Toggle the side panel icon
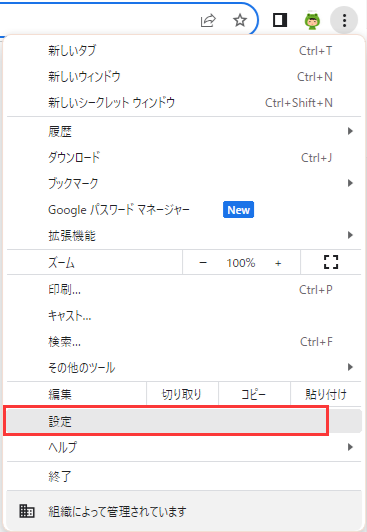 pos(280,20)
